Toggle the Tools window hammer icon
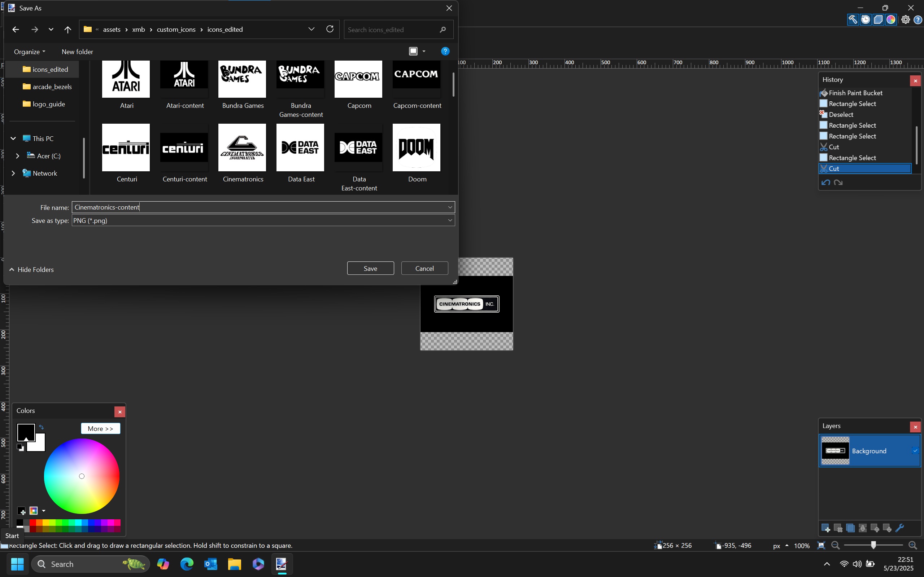The image size is (924, 577). [x=853, y=19]
